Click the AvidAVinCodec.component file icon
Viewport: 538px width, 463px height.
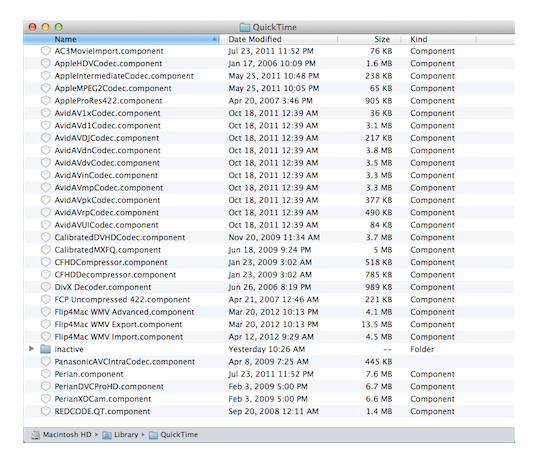(x=46, y=175)
